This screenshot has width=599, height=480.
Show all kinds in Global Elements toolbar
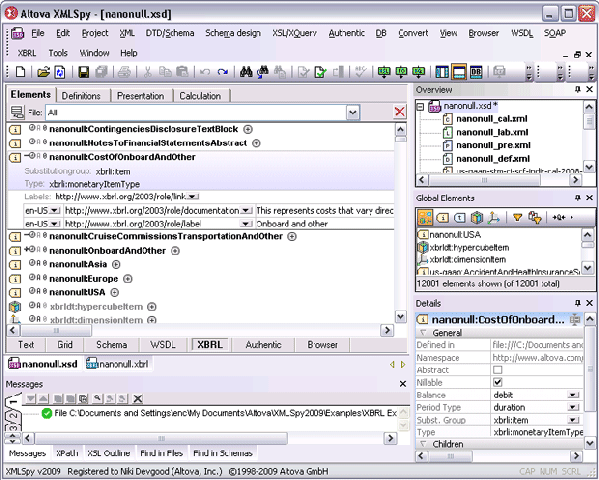pyautogui.click(x=425, y=217)
